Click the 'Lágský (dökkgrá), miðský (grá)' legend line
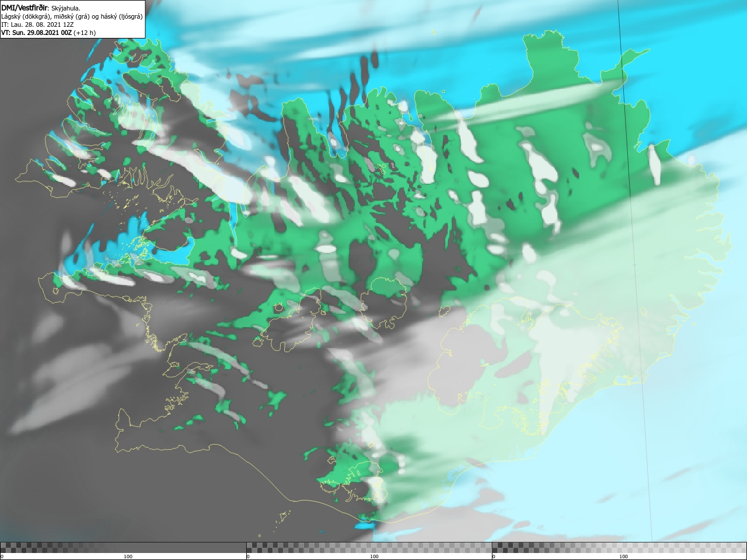Viewport: 747px width, 560px height. [72, 16]
